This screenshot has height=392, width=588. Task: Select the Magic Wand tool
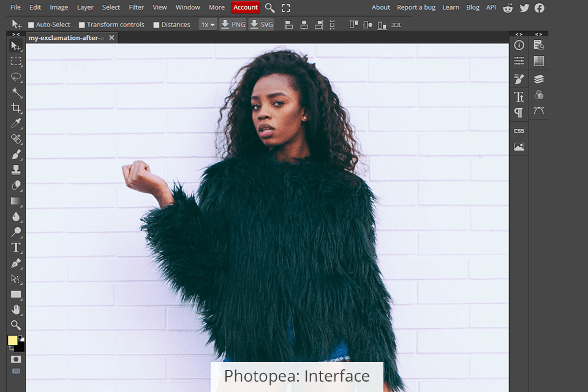click(17, 93)
